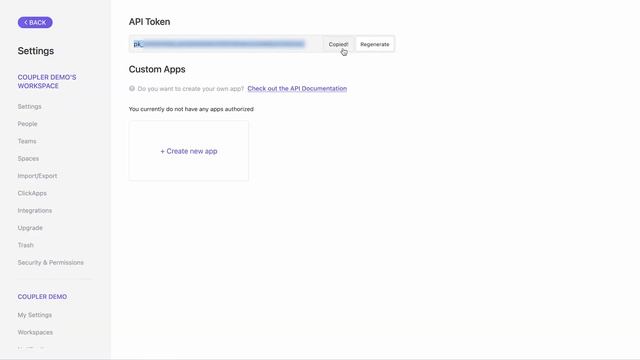This screenshot has height=360, width=640.
Task: Open Spaces settings
Action: (28, 158)
